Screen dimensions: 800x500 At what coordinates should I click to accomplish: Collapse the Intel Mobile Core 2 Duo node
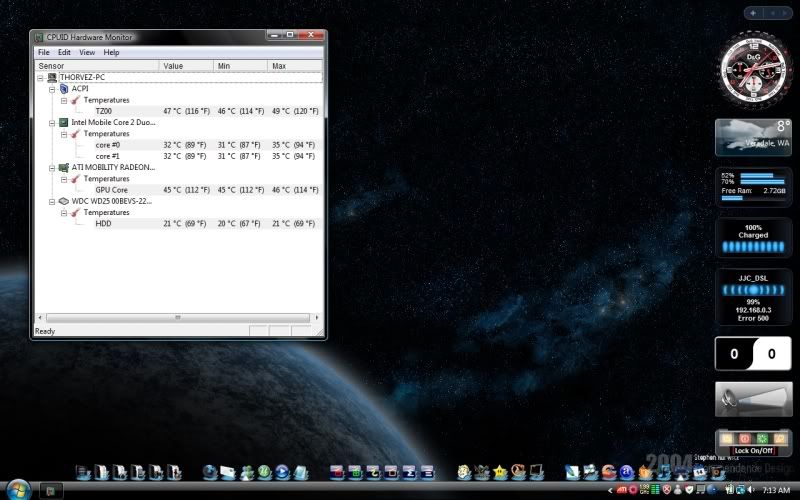pos(52,122)
